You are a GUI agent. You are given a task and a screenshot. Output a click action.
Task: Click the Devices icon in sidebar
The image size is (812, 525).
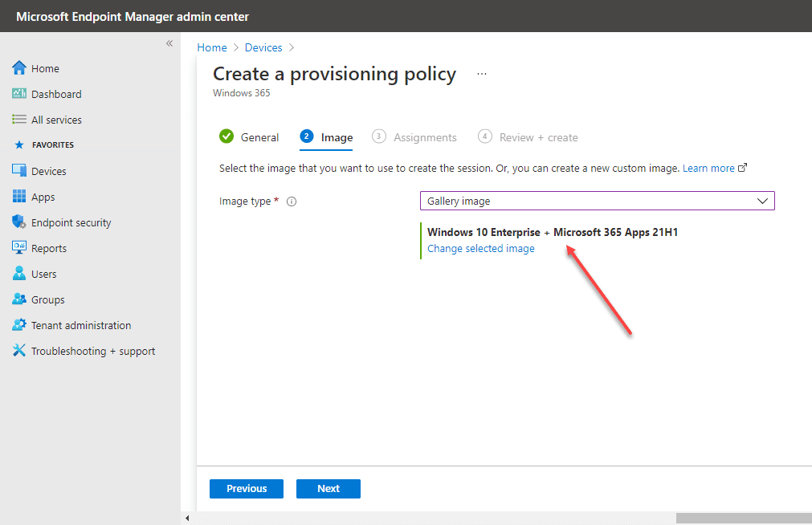(19, 171)
